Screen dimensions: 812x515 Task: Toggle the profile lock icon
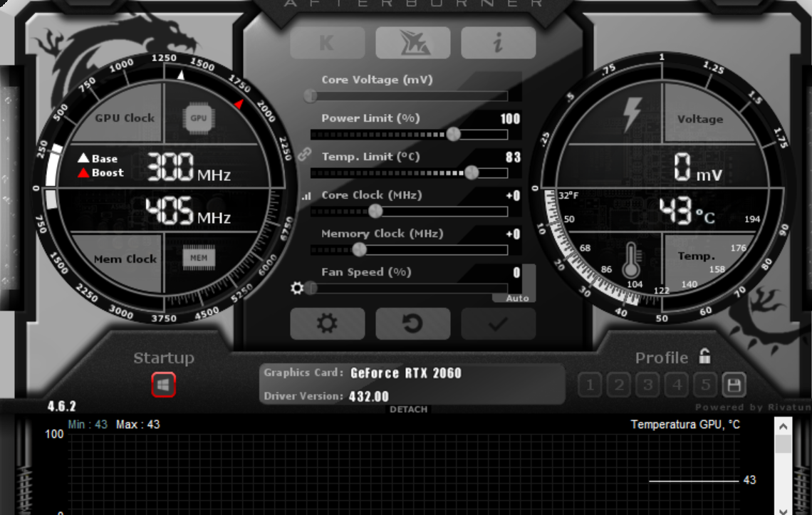705,356
